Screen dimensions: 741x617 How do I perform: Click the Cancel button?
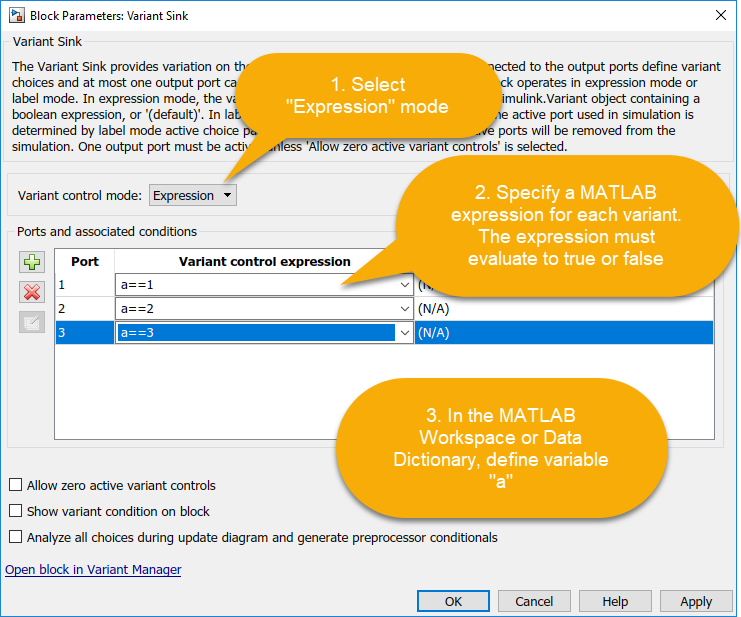pos(534,601)
